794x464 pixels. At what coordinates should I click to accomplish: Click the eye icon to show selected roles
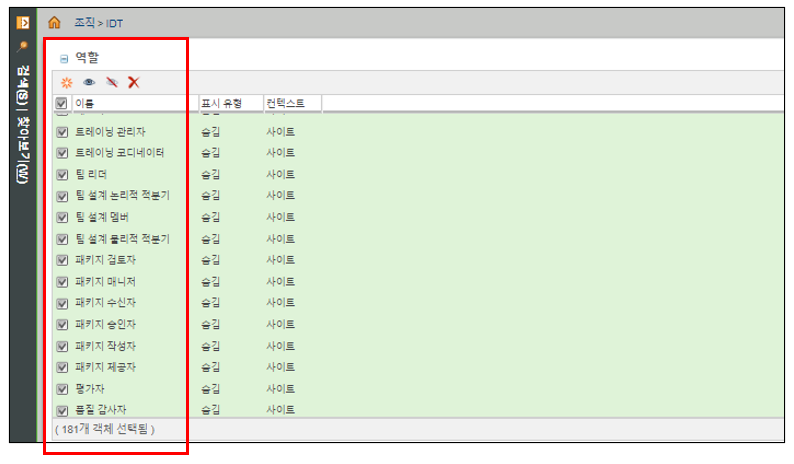[x=89, y=82]
